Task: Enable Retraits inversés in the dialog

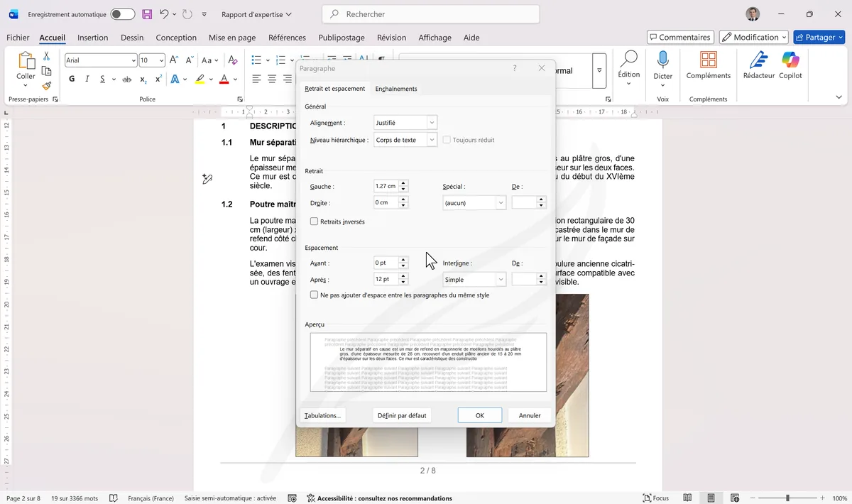Action: tap(314, 221)
